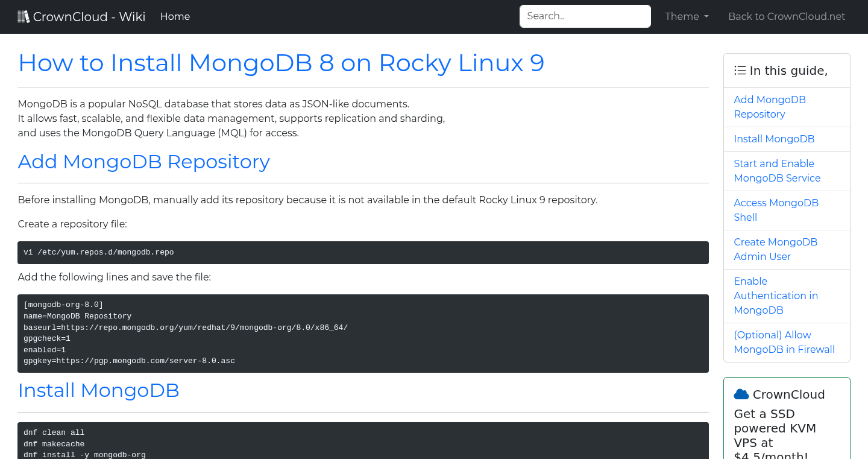Screen dimensions: 868x459
Task: Click 'Create MongoDB Admin User' in sidebar
Action: click(775, 249)
